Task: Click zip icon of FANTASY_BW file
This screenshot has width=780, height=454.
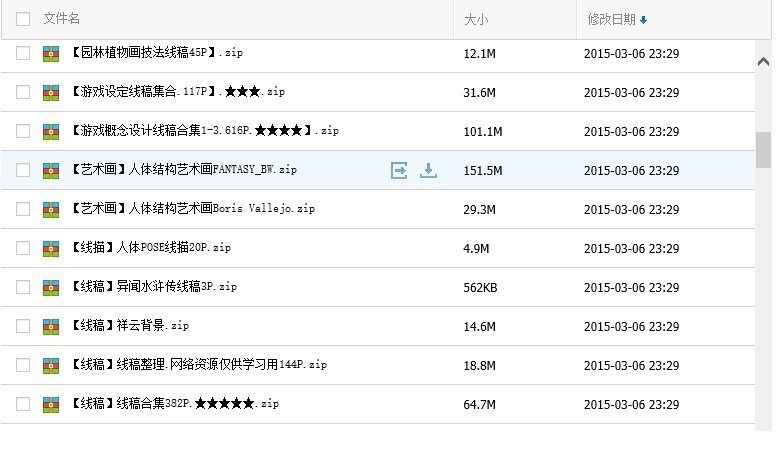Action: pyautogui.click(x=51, y=170)
